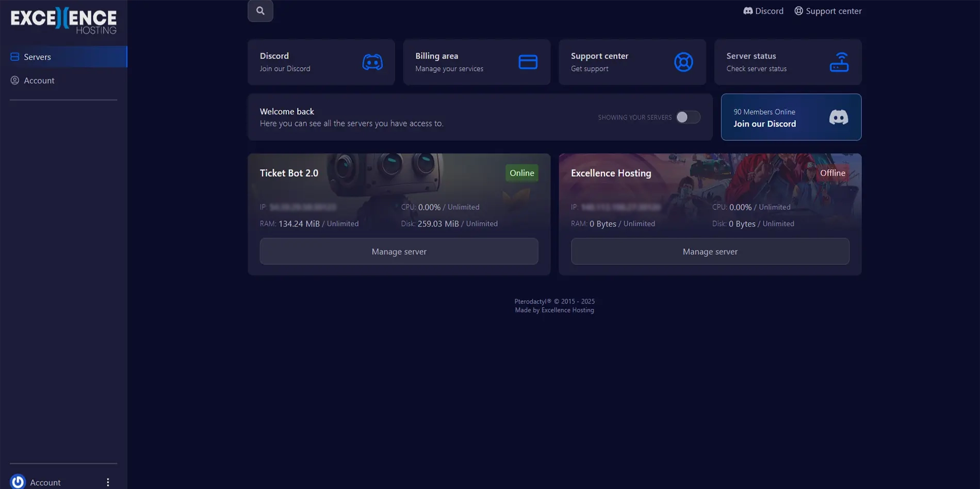Open Account in the sidebar menu
Image resolution: width=980 pixels, height=489 pixels.
coord(39,80)
